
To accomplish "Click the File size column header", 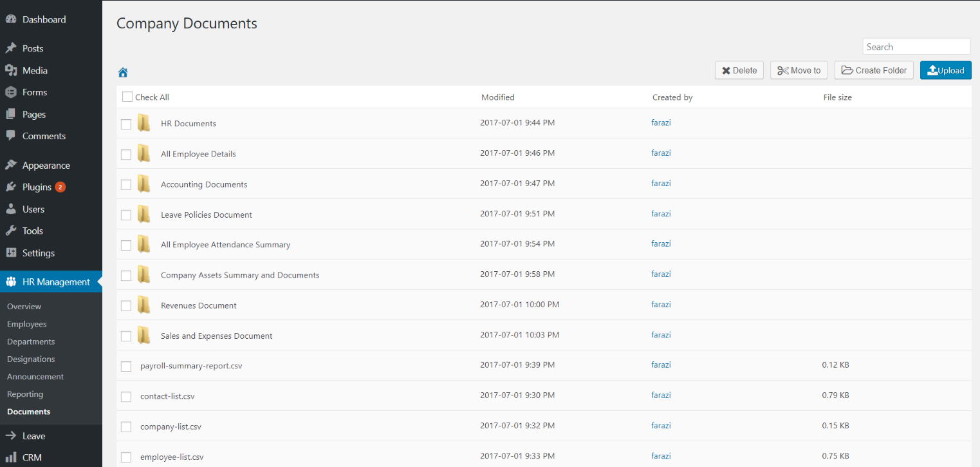I will click(838, 97).
